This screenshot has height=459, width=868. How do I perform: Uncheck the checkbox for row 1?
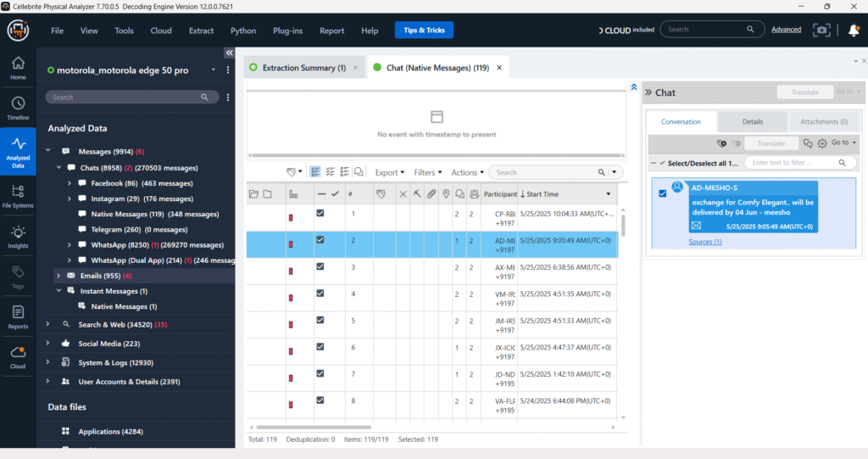(x=320, y=213)
